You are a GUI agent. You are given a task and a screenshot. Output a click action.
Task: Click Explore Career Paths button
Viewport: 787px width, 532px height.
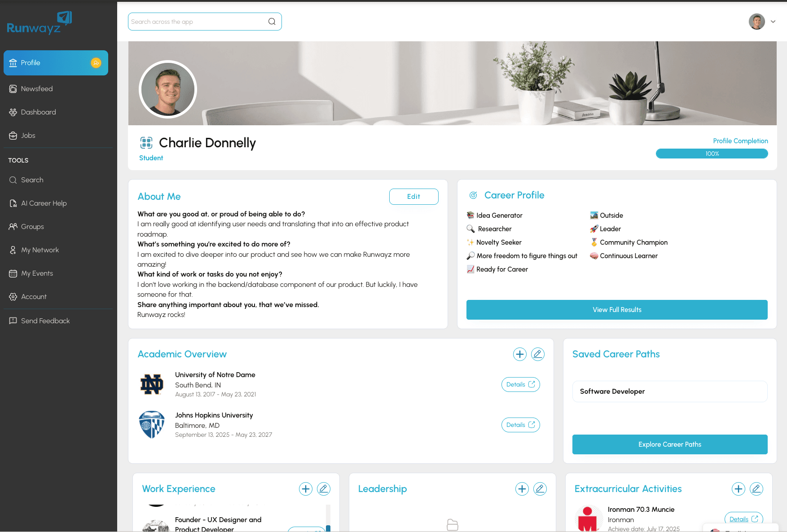point(670,444)
